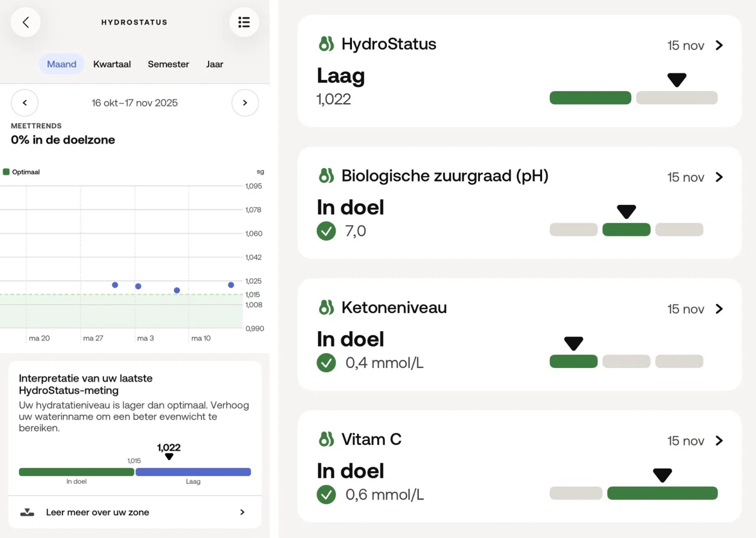
Task: Click the HydroStatus droplet icon
Action: 326,44
